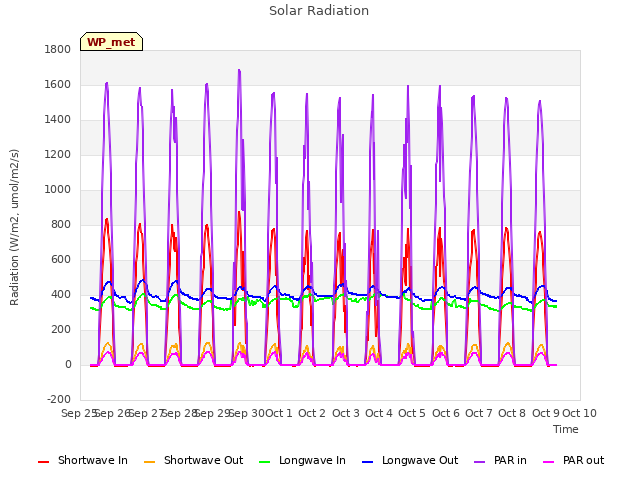Click the 1400 y-axis tick label
The height and width of the screenshot is (480, 640).
[x=58, y=120]
